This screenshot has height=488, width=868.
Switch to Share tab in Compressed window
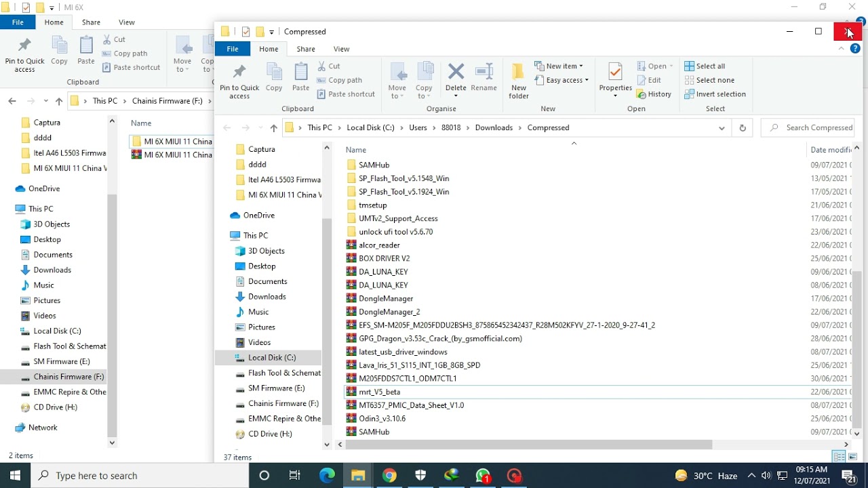(x=306, y=49)
